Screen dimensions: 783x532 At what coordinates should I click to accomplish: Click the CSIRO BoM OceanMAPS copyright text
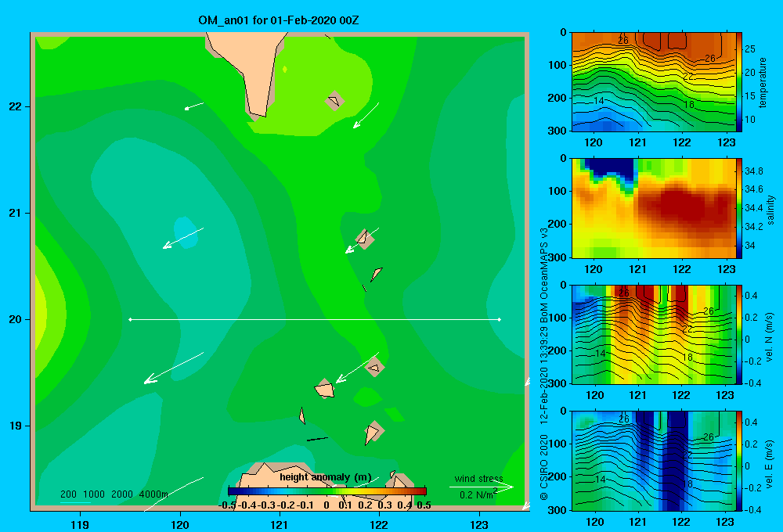click(x=544, y=364)
